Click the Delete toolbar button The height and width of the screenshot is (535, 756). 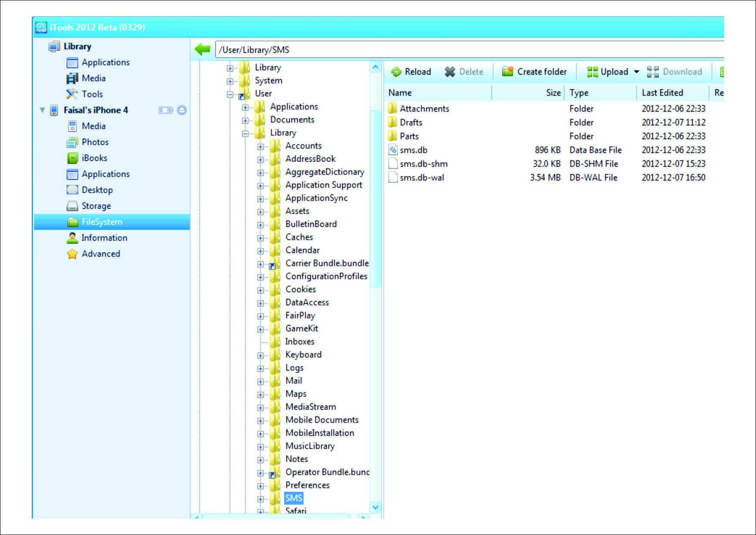[x=464, y=72]
